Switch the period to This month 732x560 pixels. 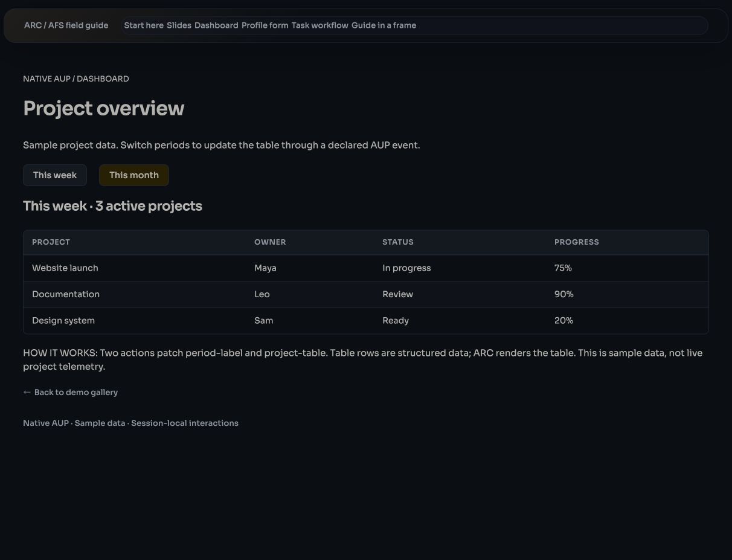[x=134, y=175]
